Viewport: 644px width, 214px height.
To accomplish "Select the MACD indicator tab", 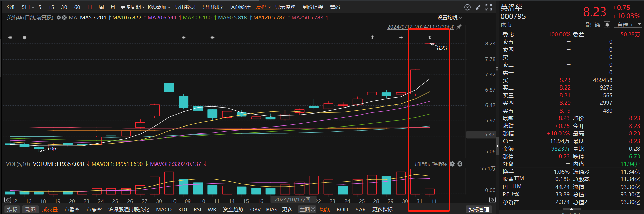I will (164, 210).
